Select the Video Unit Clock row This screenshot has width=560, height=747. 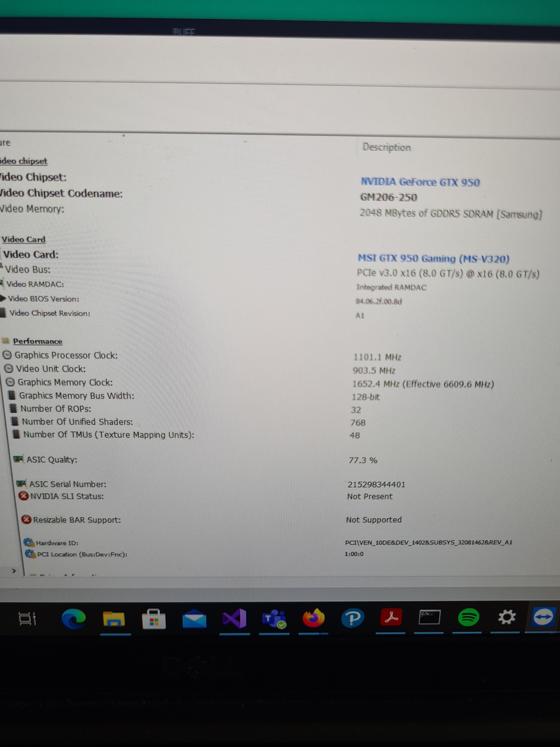click(x=51, y=369)
